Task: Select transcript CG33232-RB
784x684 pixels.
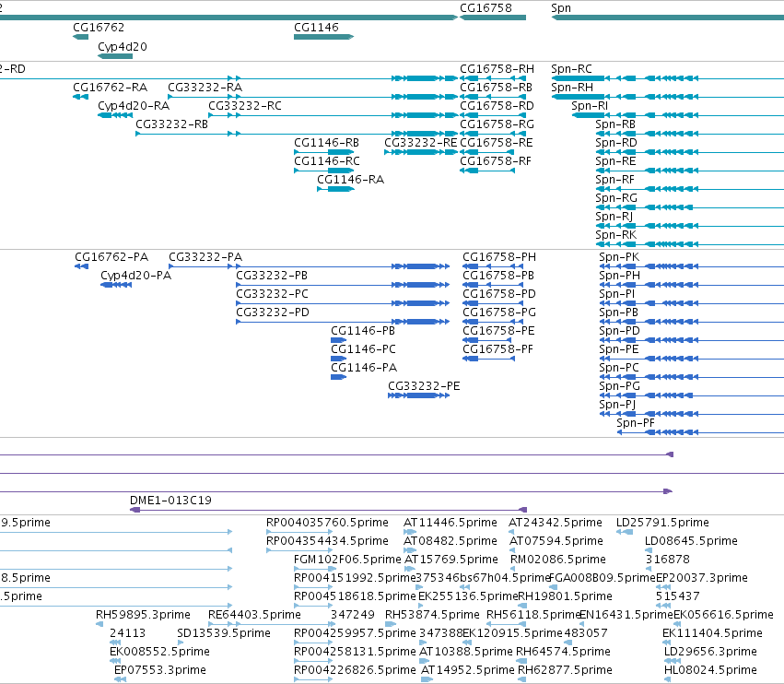Action: coord(172,124)
